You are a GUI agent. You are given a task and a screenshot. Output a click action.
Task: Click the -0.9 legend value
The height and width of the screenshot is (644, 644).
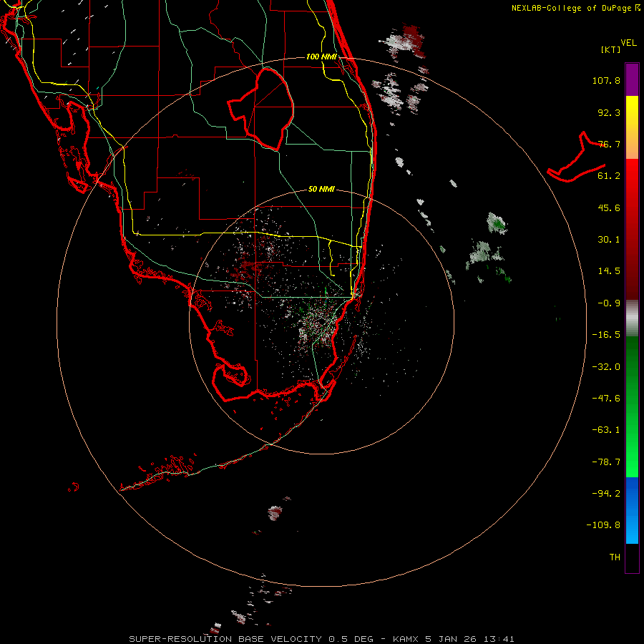609,303
